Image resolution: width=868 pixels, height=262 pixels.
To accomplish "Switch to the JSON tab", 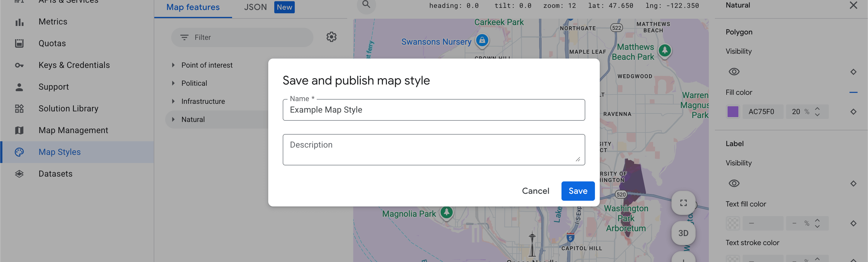I will click(255, 7).
